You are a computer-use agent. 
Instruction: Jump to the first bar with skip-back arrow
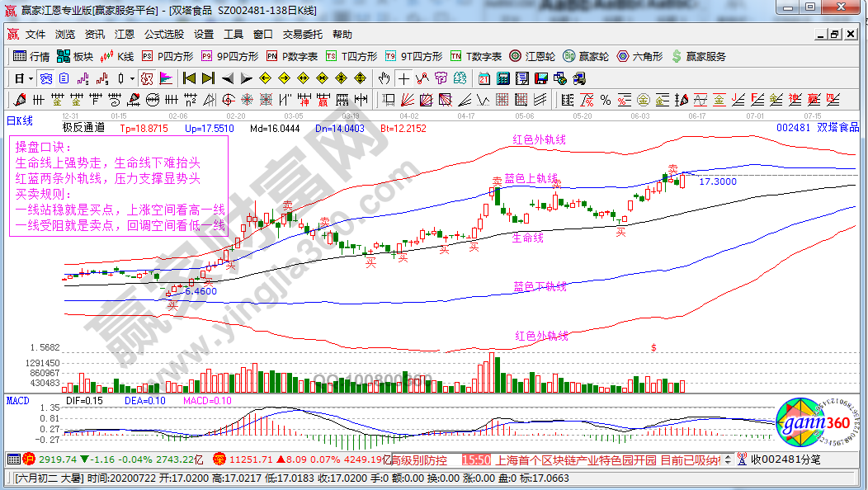[x=189, y=79]
